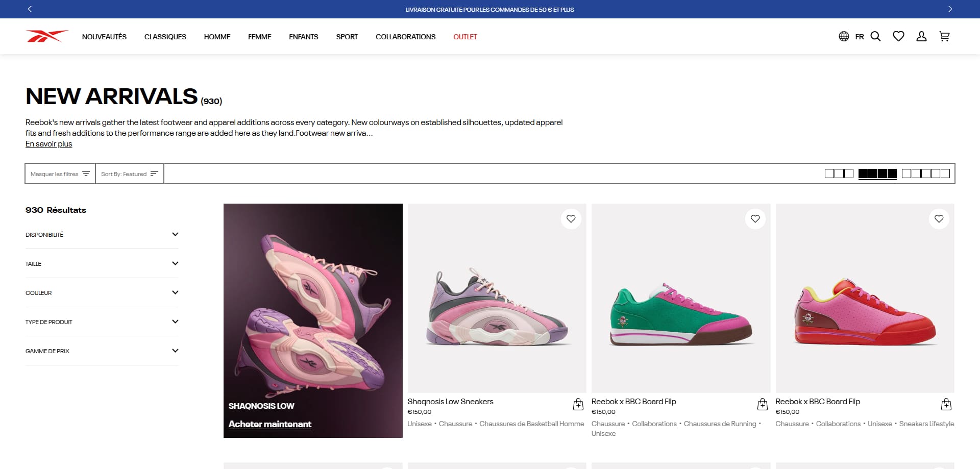
Task: Go to next promo banner message
Action: [x=950, y=9]
